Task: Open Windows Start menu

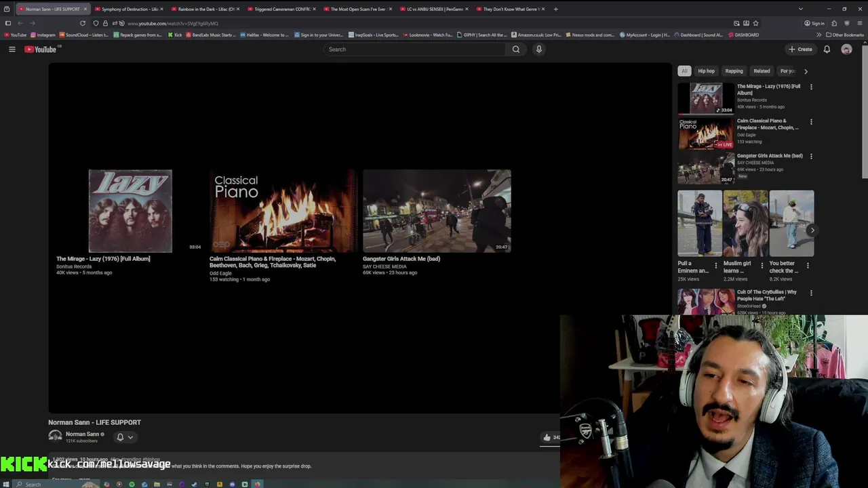Action: point(6,484)
